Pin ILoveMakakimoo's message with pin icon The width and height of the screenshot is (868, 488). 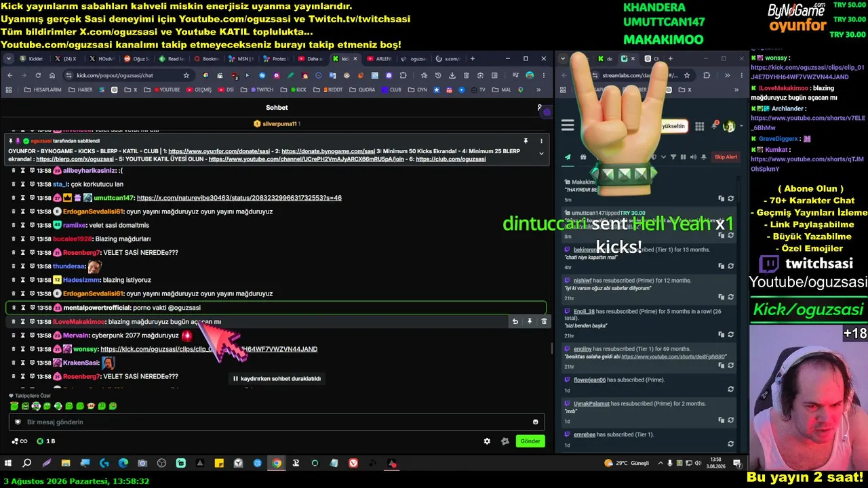(530, 321)
